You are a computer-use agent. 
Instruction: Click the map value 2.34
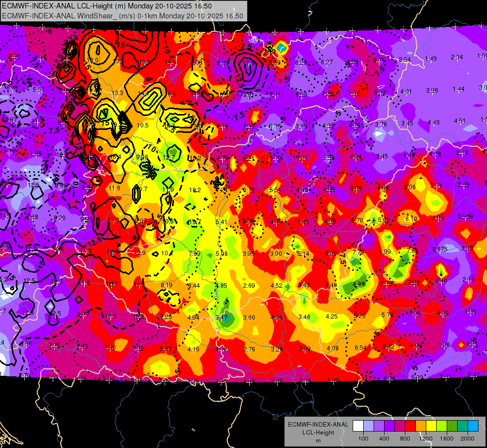(457, 57)
